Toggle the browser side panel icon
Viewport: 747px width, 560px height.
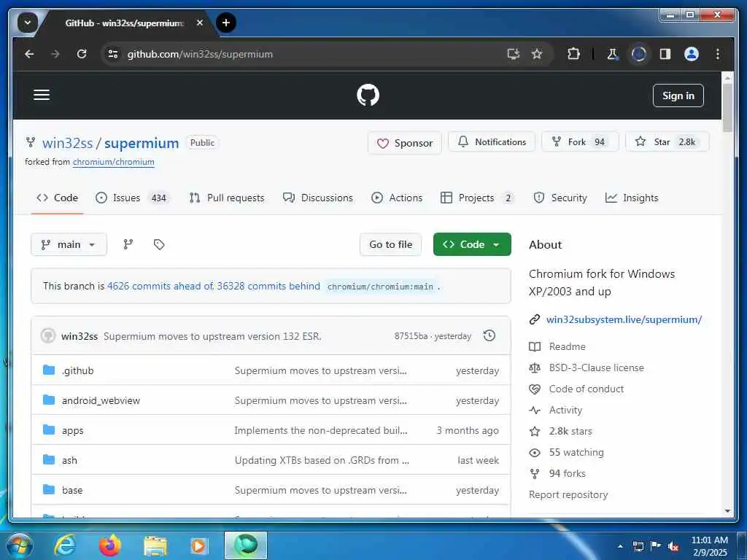pos(665,54)
